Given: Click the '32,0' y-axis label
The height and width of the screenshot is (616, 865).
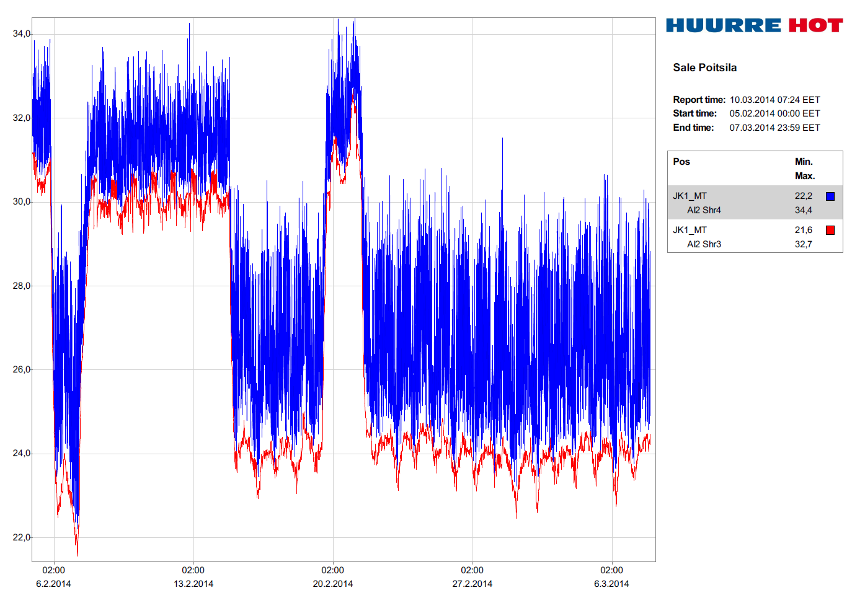Looking at the screenshot, I should pyautogui.click(x=21, y=118).
